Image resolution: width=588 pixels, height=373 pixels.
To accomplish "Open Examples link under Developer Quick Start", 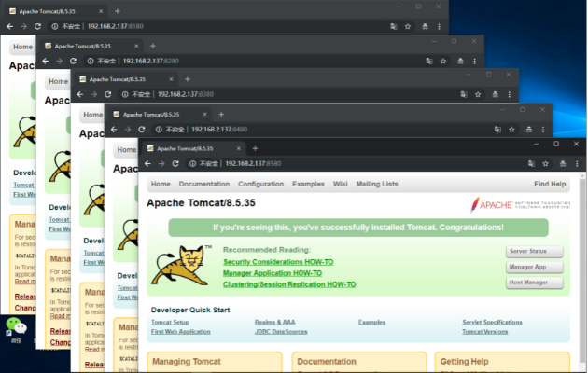I will tap(371, 322).
